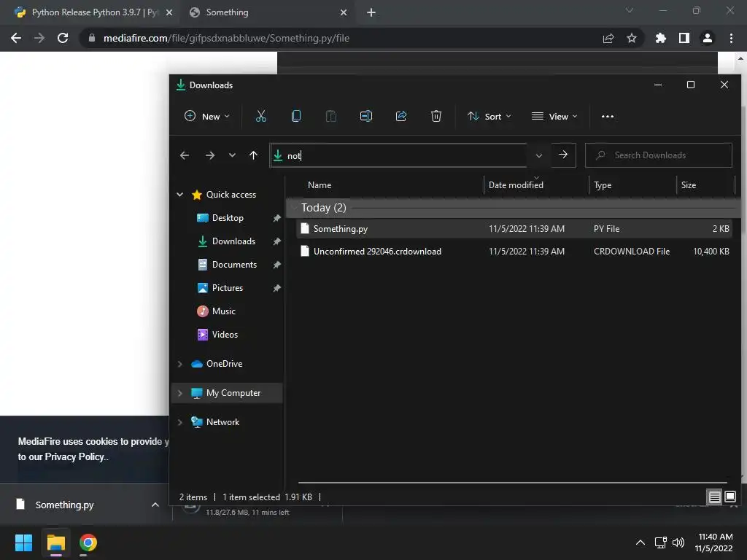Click the Go-to arrow beside address bar
Image resolution: width=747 pixels, height=560 pixels.
563,155
